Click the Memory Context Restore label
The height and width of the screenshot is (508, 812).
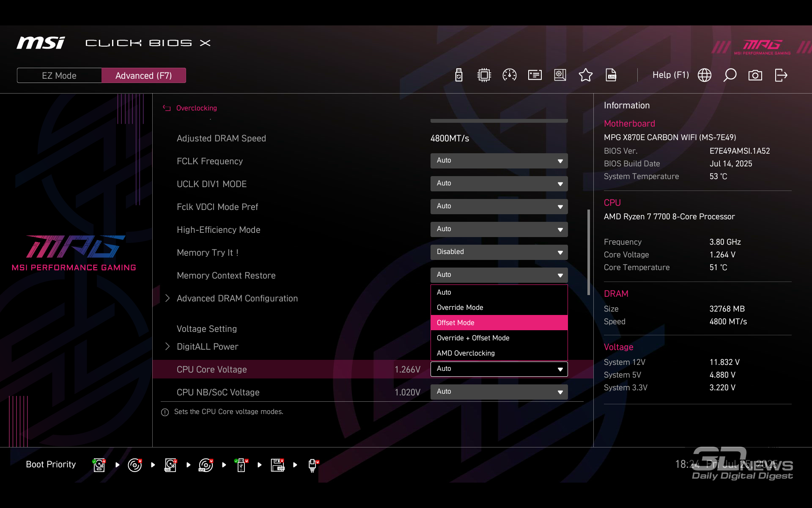pyautogui.click(x=226, y=276)
